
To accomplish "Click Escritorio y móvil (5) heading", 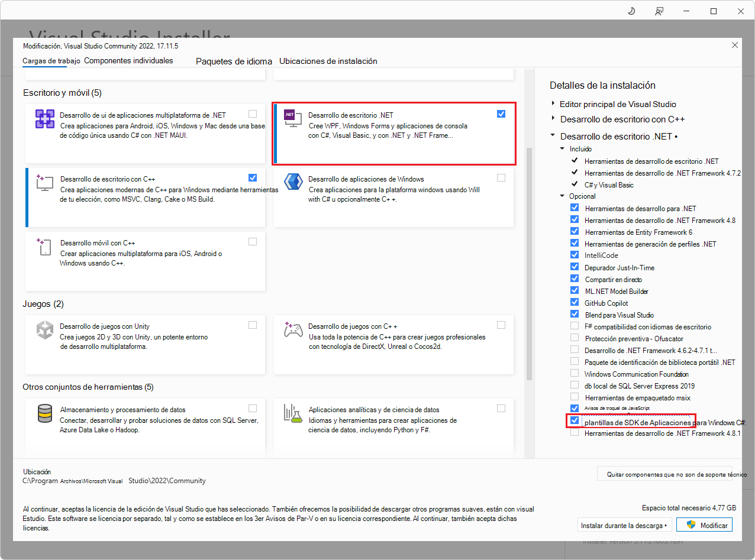I will click(63, 93).
